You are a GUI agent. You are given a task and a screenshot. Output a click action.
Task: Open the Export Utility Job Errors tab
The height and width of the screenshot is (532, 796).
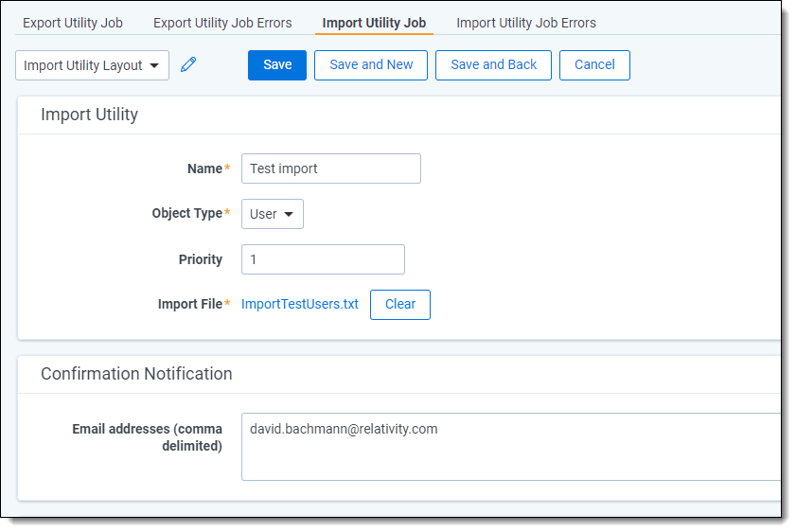222,23
